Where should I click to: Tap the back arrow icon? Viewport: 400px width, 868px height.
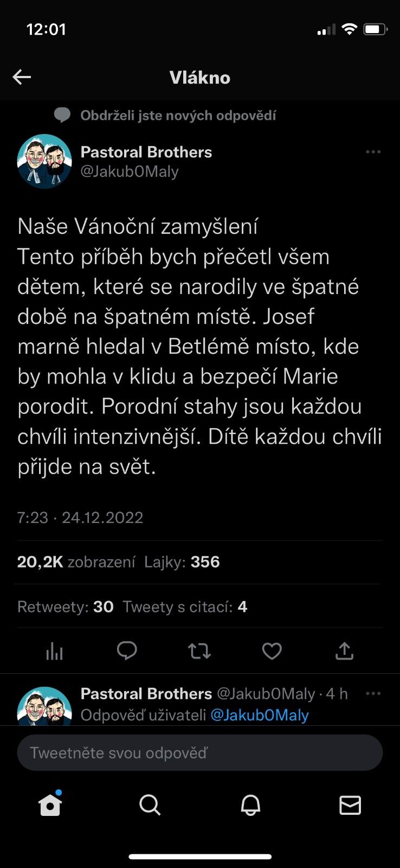coord(22,77)
